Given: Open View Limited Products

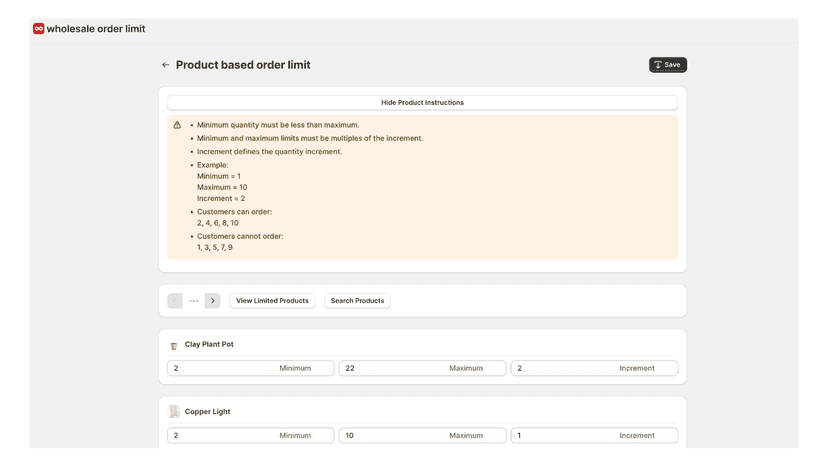Looking at the screenshot, I should tap(272, 301).
